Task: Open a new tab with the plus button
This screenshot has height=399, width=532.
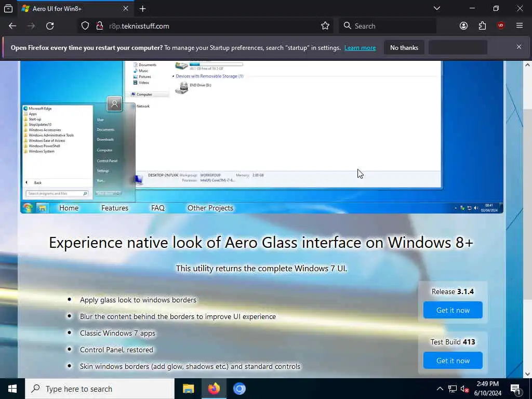Action: click(142, 9)
